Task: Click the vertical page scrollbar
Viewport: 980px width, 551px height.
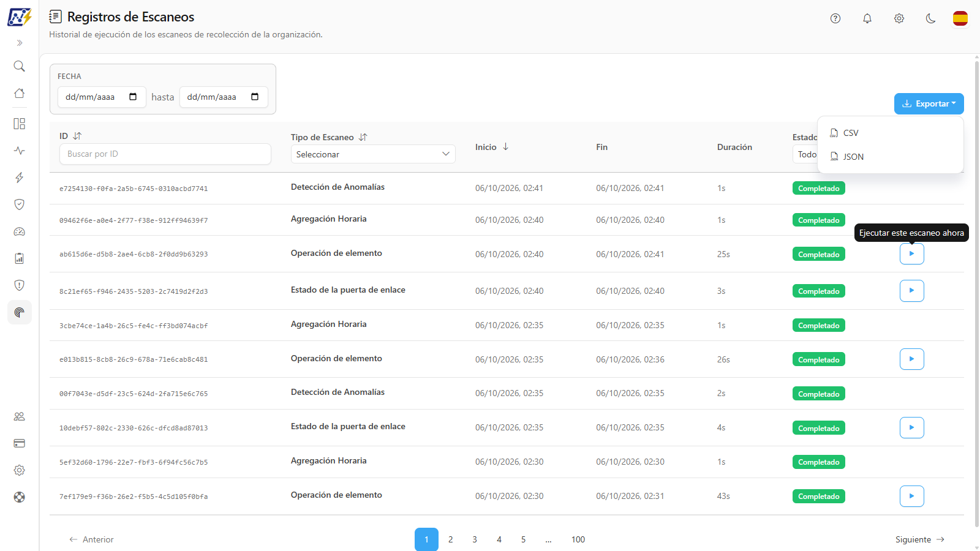Action: tap(976, 294)
